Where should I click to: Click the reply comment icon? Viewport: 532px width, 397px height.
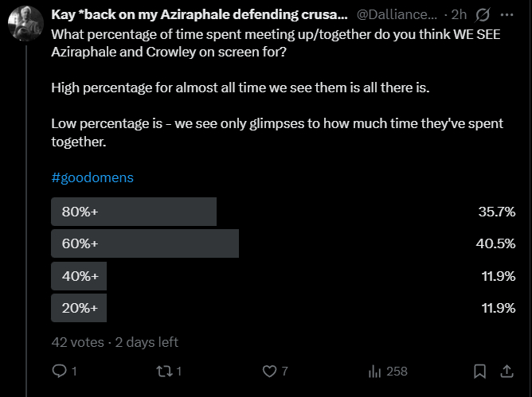(58, 371)
